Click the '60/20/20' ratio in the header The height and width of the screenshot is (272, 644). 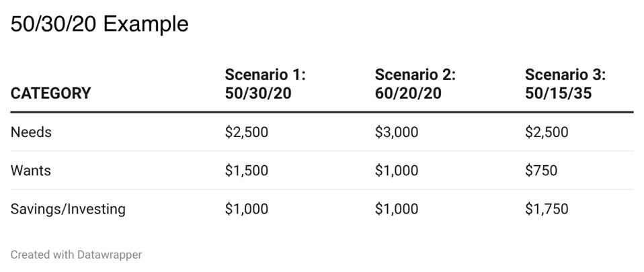(408, 93)
